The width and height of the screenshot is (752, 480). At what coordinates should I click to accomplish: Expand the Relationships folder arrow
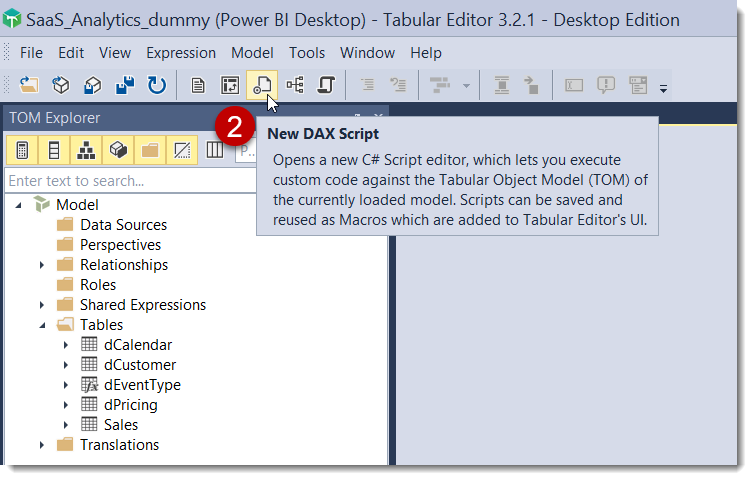pos(42,265)
